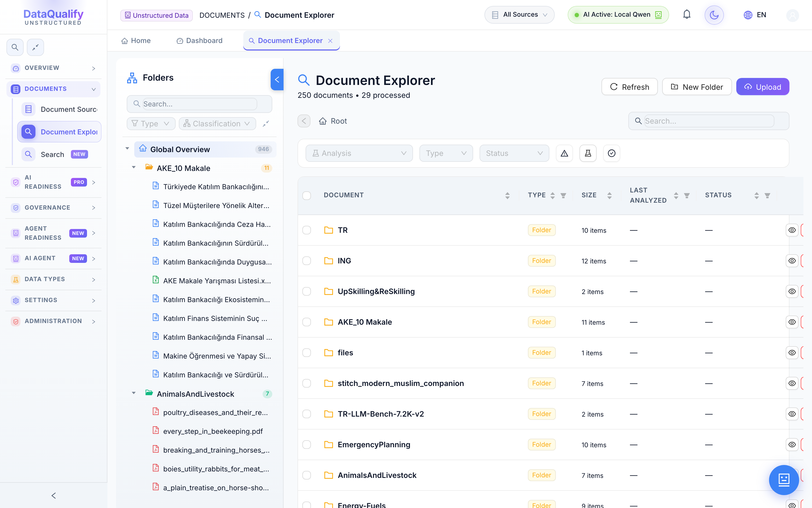Open the Classification dropdown
The image size is (812, 508).
[x=218, y=124]
